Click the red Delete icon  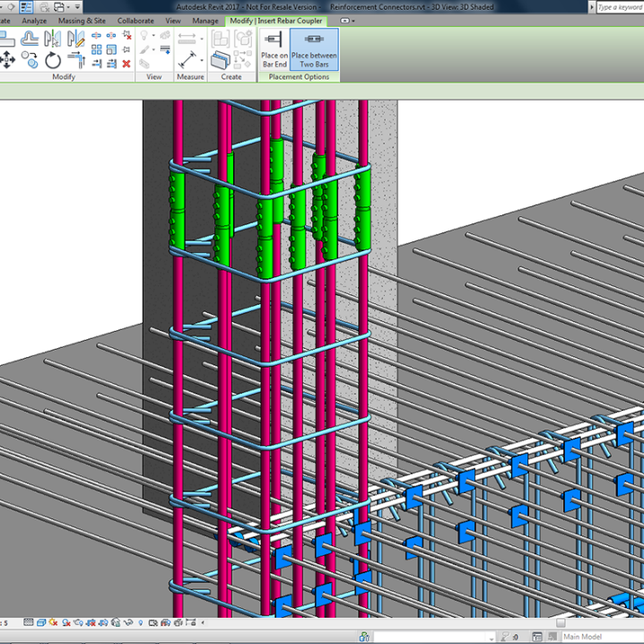pyautogui.click(x=126, y=64)
